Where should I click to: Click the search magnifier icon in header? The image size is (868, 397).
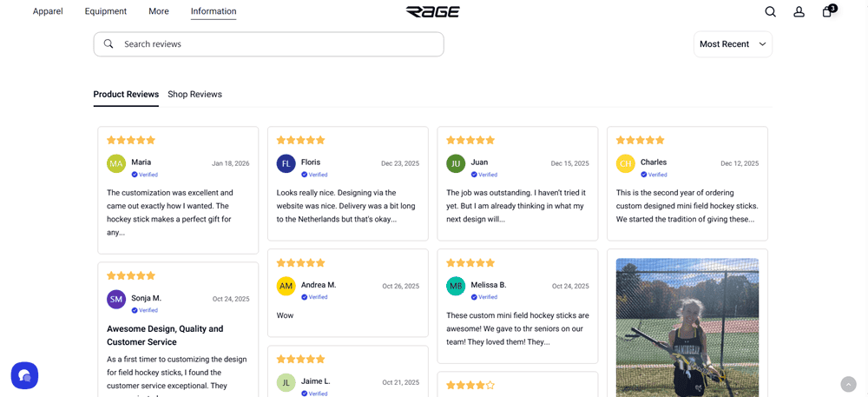pos(770,11)
